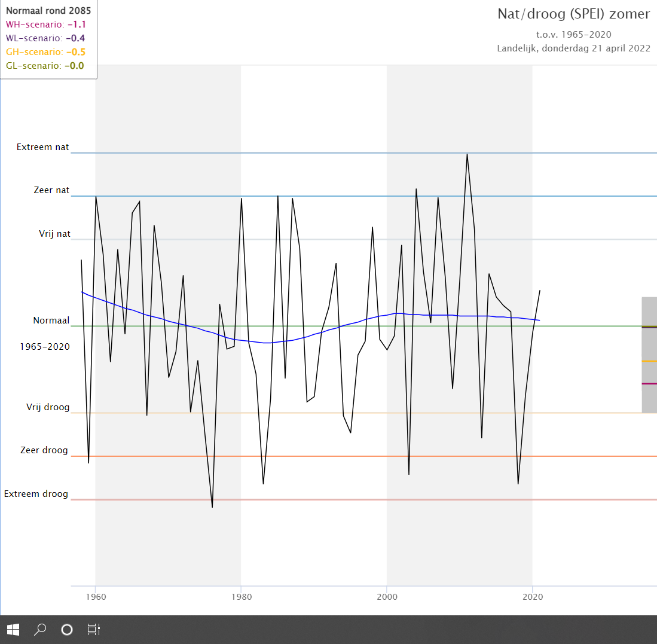
Task: Click the GH-scenario legend entry
Action: 45,52
